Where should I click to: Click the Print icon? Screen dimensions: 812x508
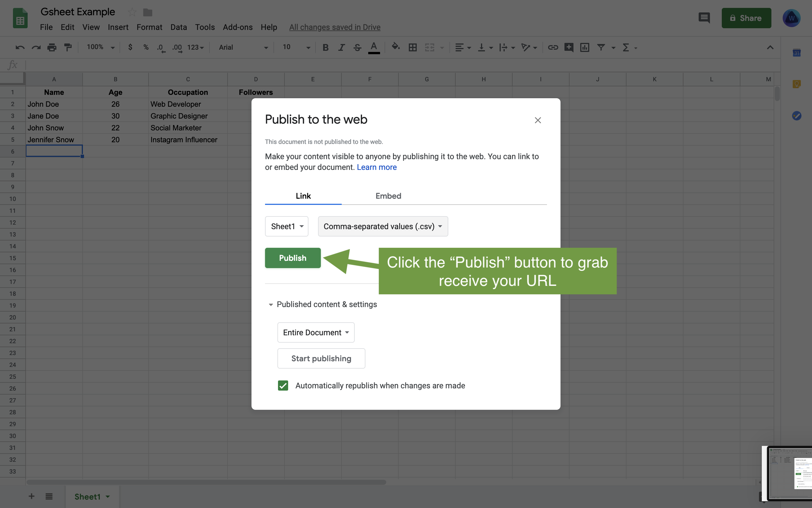52,47
